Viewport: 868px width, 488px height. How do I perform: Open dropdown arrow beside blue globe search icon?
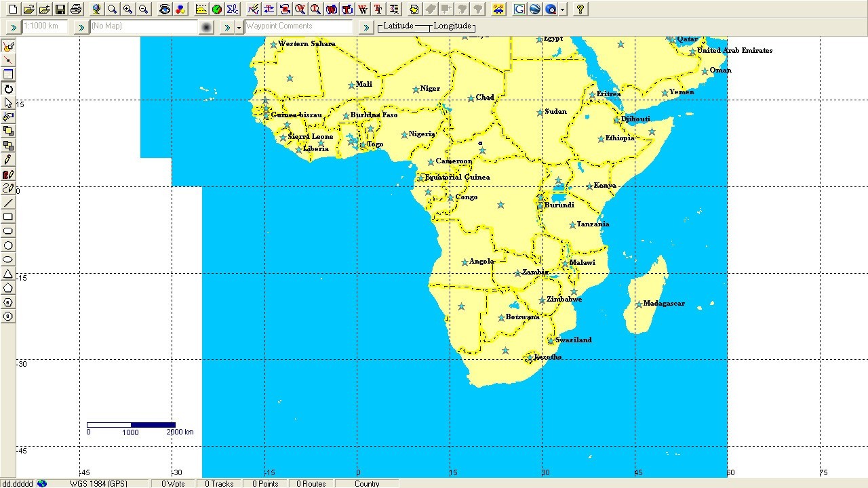tap(562, 9)
